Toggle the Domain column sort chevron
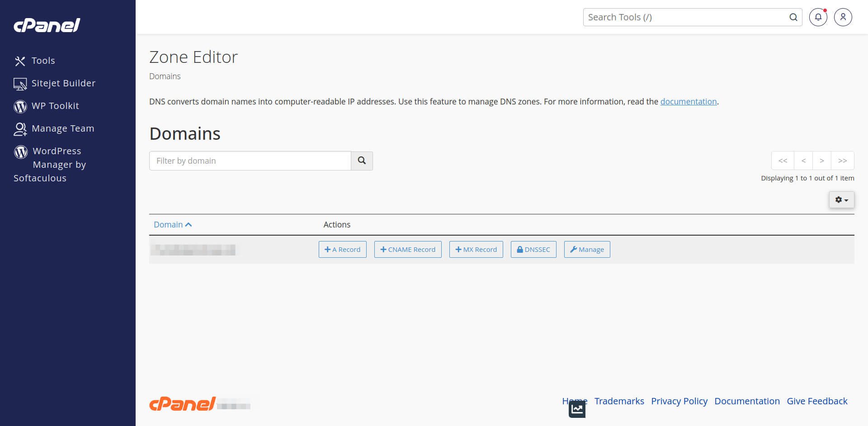 point(189,224)
